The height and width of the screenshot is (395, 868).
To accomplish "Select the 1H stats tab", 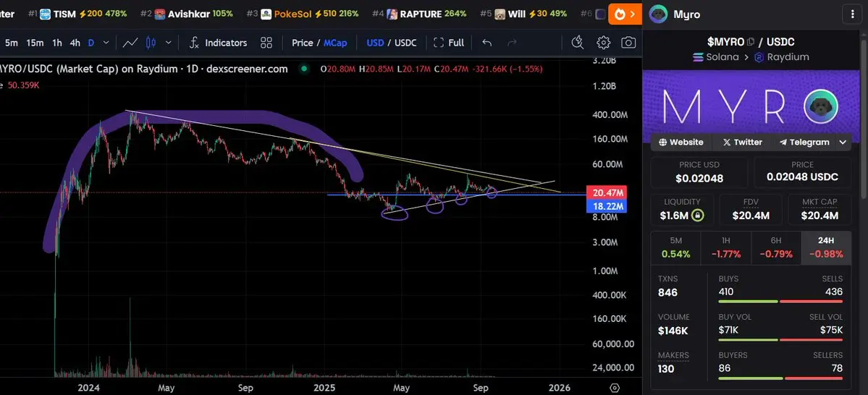I will [725, 247].
